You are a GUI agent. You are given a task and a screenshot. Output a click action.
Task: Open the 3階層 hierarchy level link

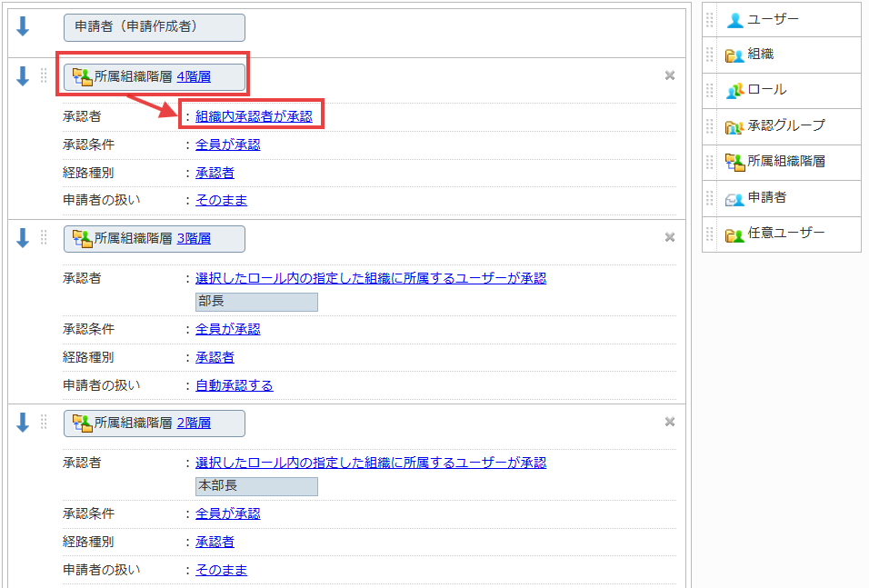tap(194, 238)
